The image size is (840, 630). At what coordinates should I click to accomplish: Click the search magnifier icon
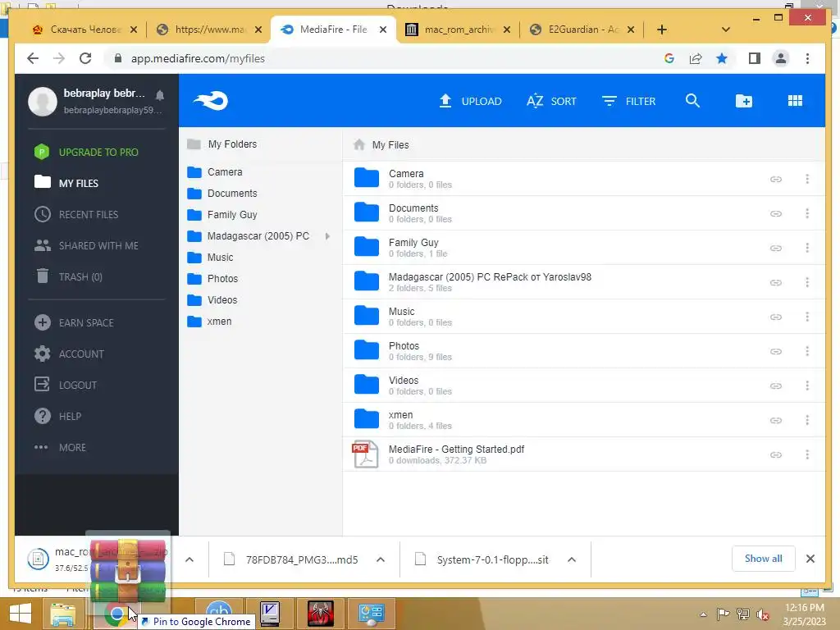692,101
